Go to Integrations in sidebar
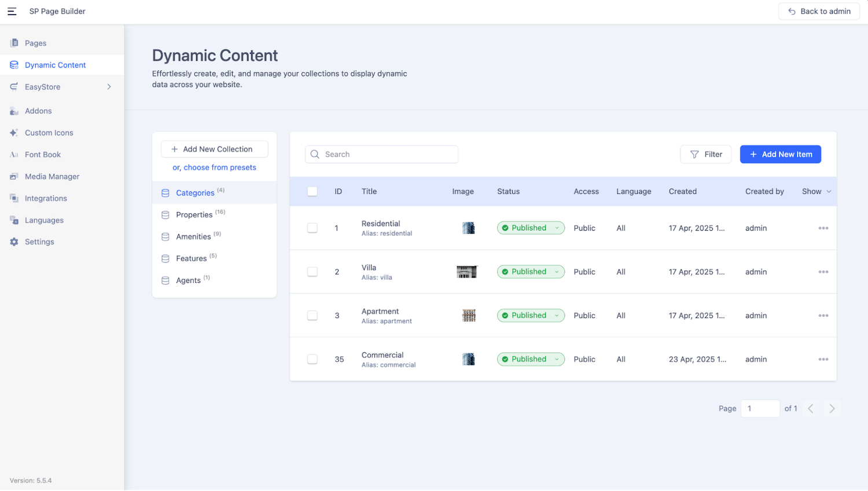This screenshot has width=868, height=491. [46, 198]
